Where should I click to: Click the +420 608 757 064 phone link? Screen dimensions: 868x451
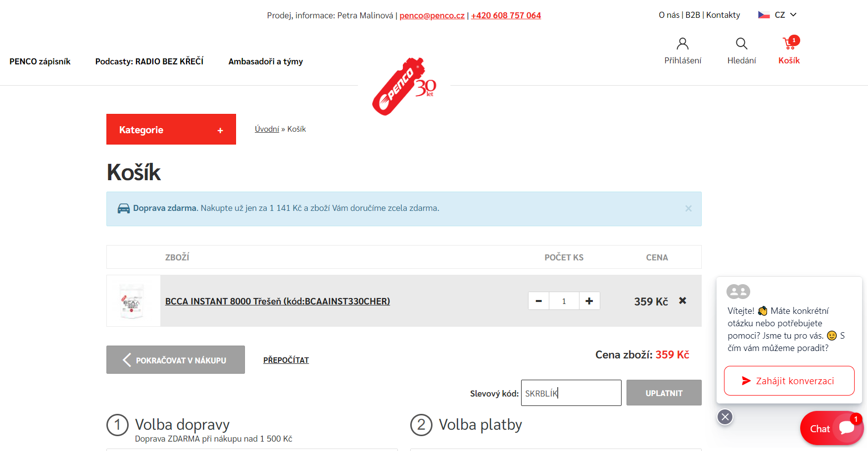506,15
